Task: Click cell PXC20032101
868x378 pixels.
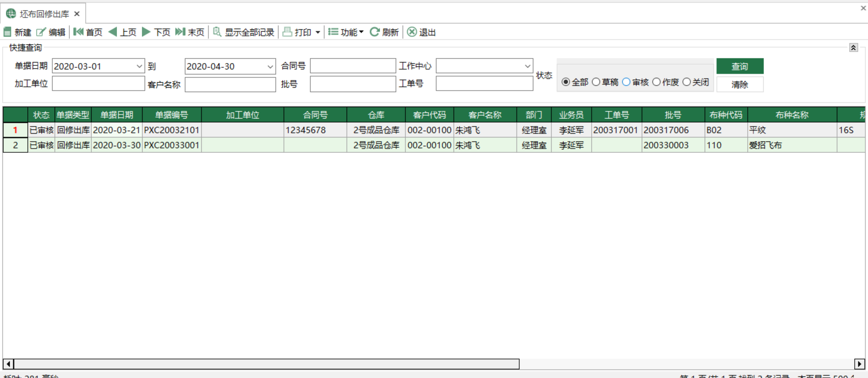Action: (x=172, y=130)
